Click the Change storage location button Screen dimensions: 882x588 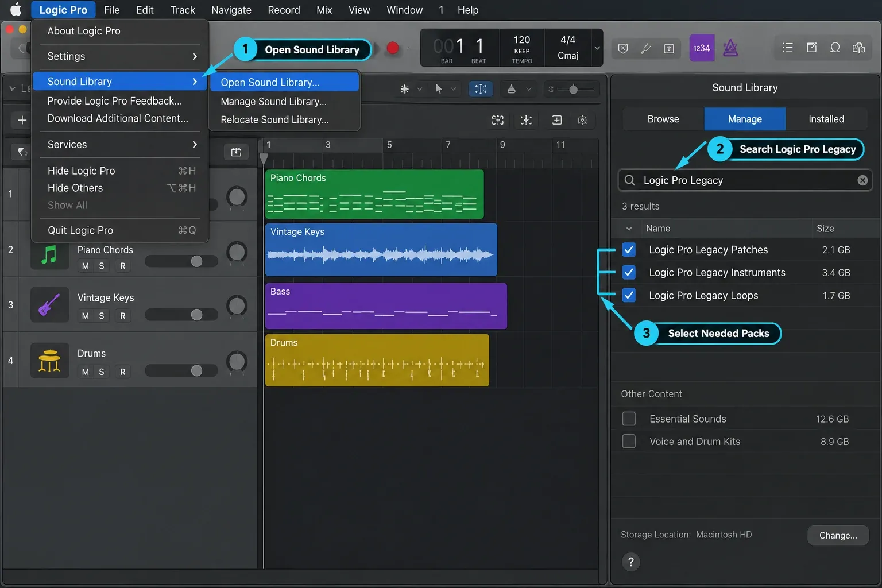pos(838,535)
